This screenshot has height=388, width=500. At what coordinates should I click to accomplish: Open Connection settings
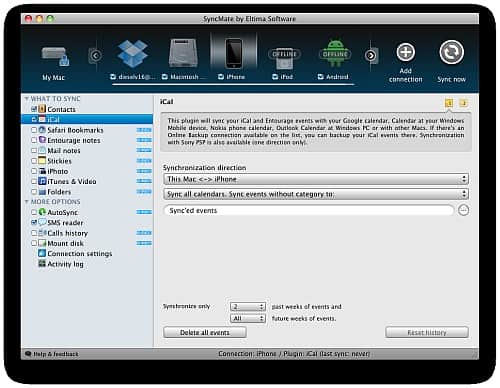(x=80, y=254)
